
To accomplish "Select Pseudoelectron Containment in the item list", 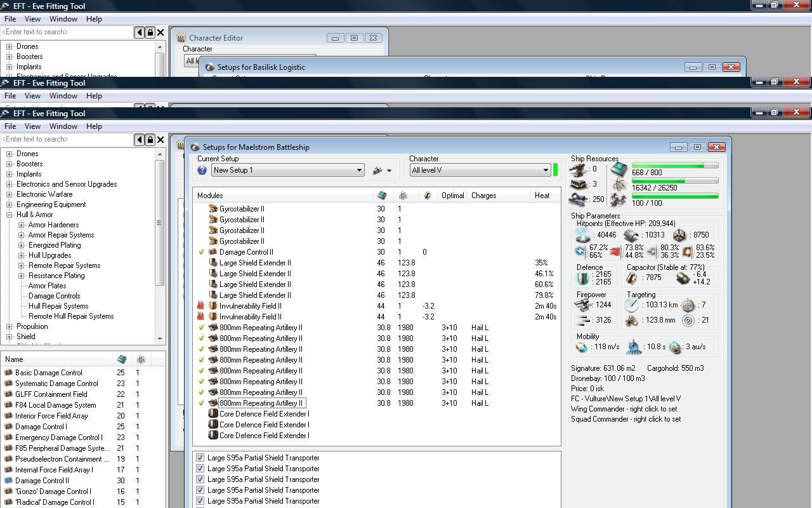I will click(x=62, y=459).
